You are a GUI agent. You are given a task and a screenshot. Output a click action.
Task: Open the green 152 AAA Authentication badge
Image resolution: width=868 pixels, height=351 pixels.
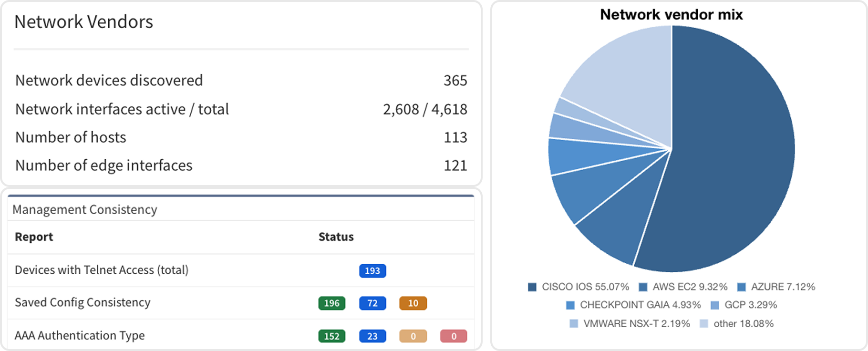(331, 336)
